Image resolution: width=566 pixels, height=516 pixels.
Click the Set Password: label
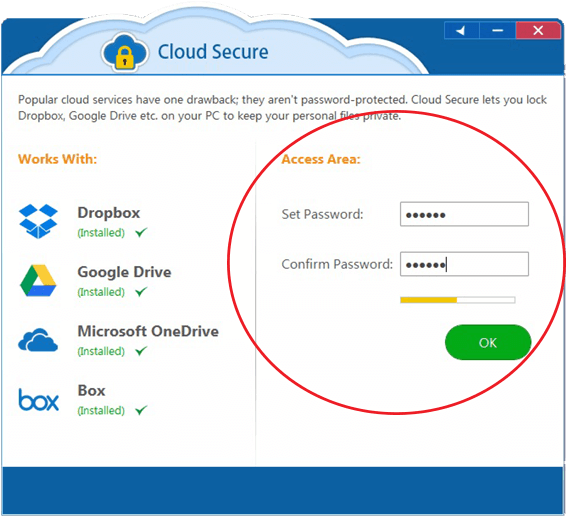(322, 214)
